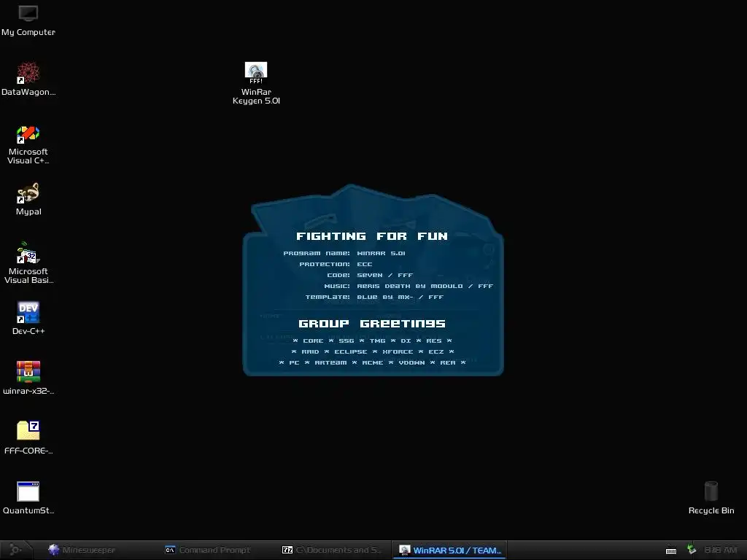Image resolution: width=747 pixels, height=560 pixels.
Task: Click the 'WinRAR 5.01' program name text
Action: click(381, 253)
